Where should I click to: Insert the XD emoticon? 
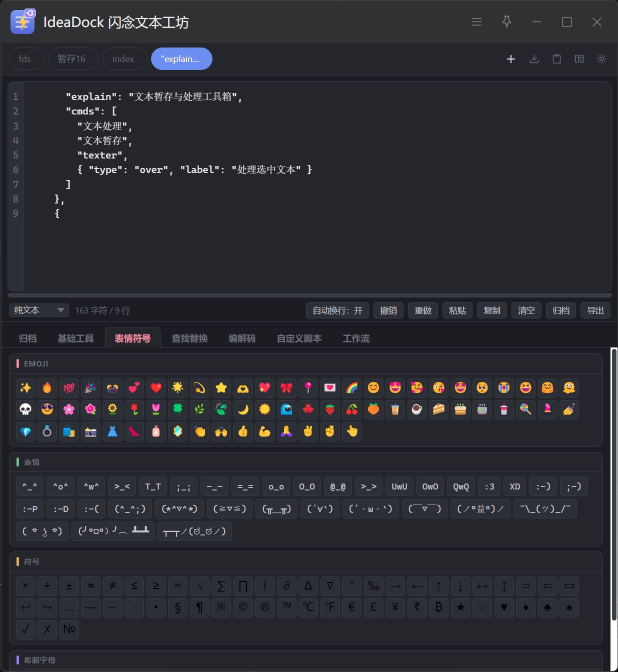(515, 486)
